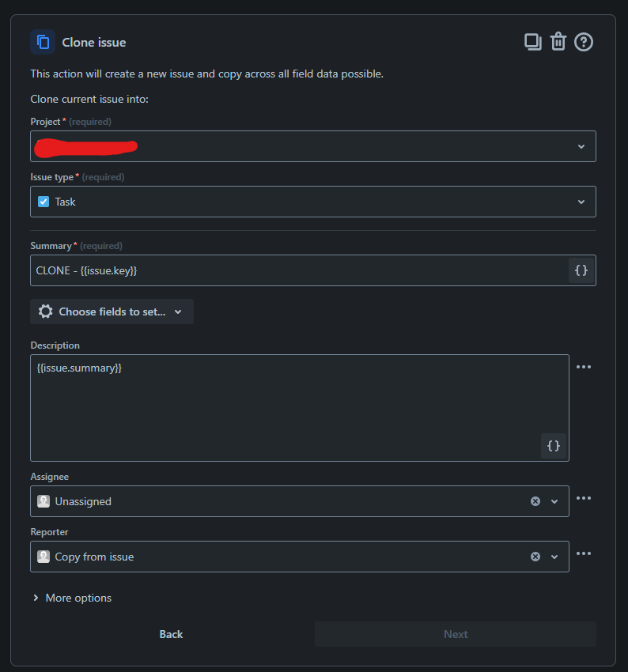Click the Next button
The image size is (628, 672).
pos(456,633)
